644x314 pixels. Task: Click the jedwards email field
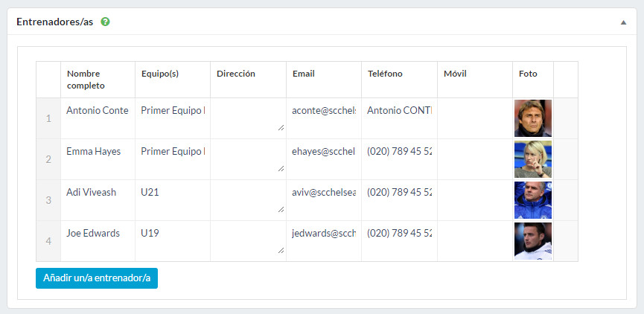324,234
